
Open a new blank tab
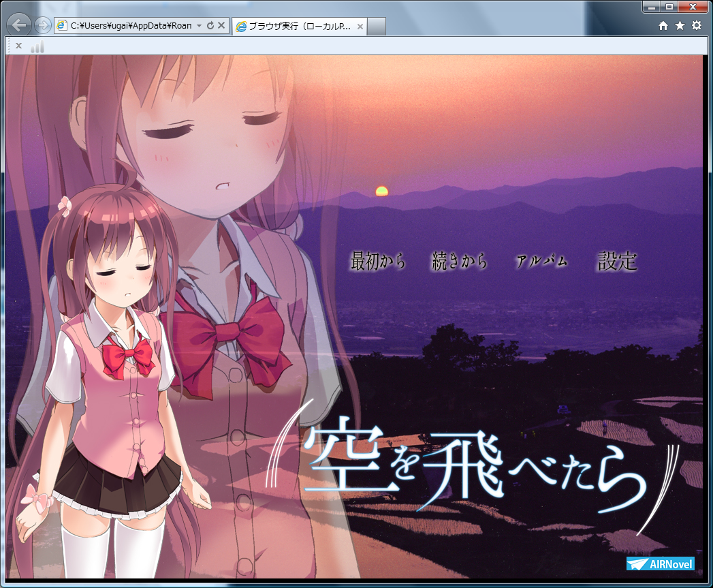377,27
